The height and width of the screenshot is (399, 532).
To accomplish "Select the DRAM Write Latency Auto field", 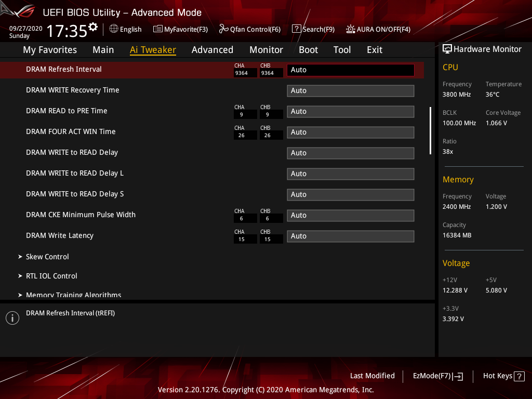I will coord(351,236).
